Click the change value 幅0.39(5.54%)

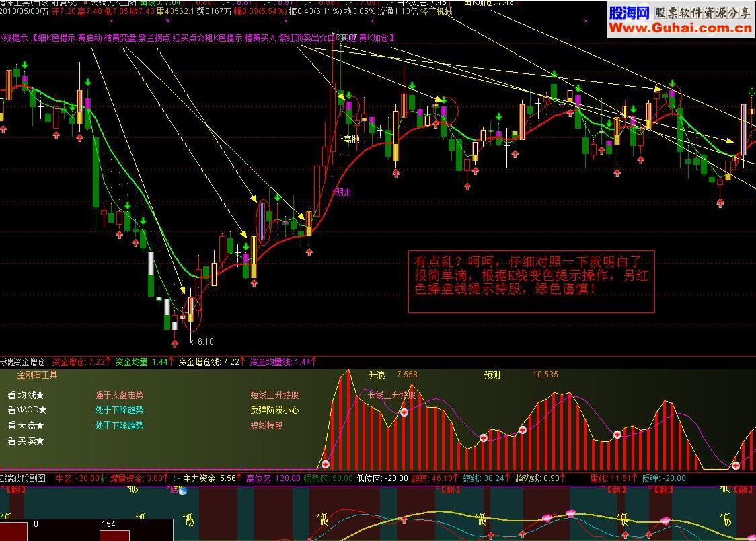tap(260, 11)
